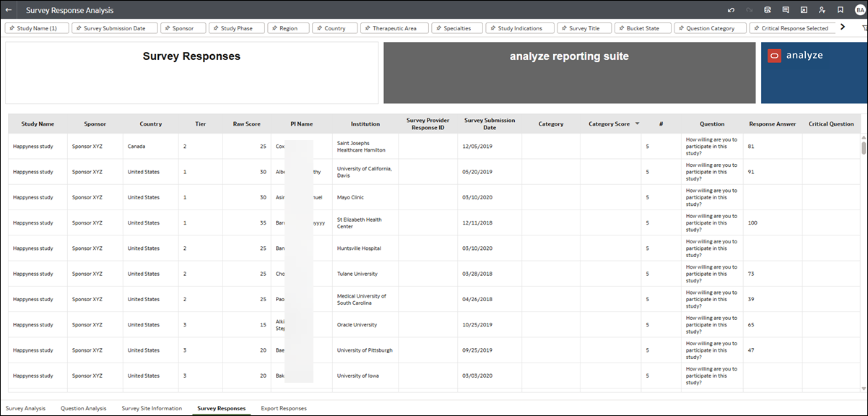
Task: Click the Study Name column header
Action: point(38,123)
